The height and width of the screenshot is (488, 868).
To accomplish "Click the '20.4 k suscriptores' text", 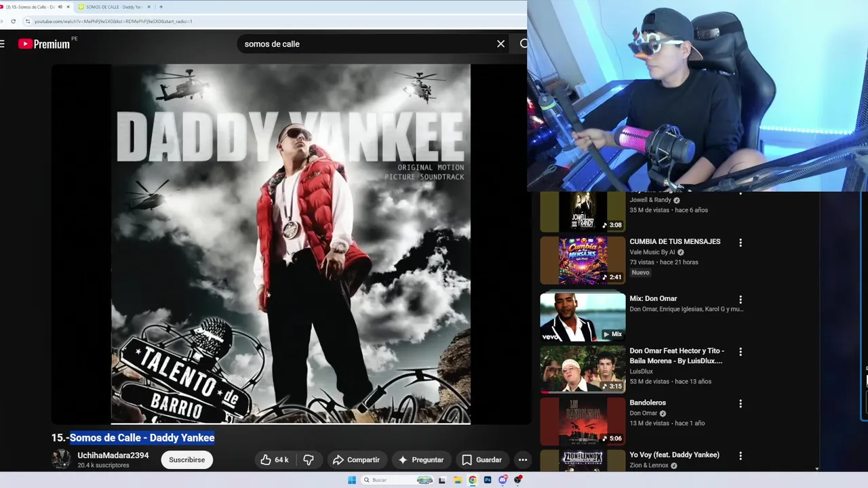I will tap(103, 466).
